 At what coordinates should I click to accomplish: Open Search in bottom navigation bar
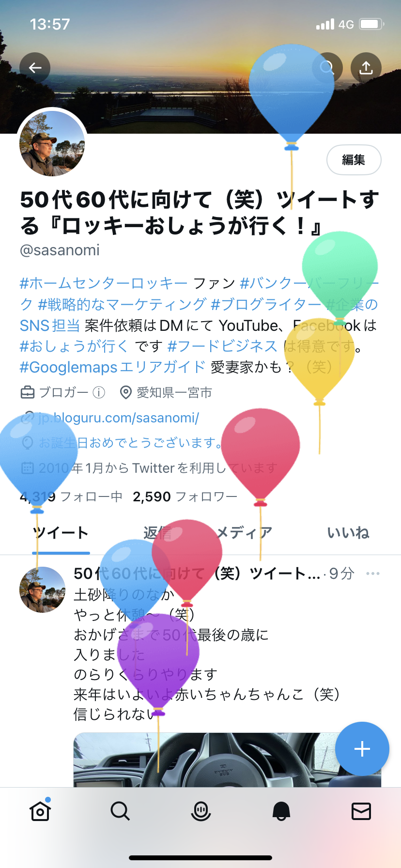[x=120, y=810]
